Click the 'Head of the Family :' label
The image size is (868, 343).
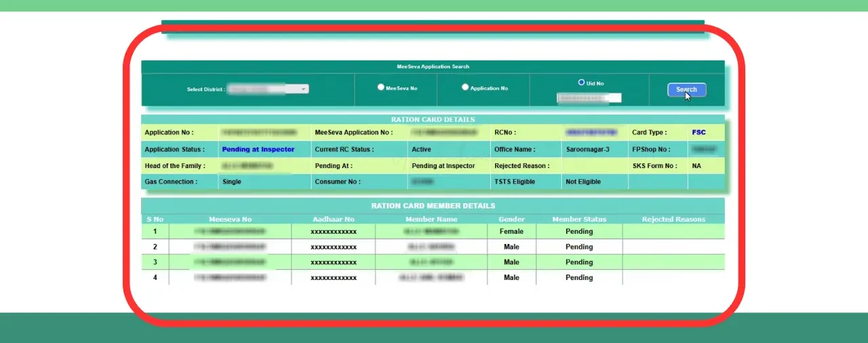pyautogui.click(x=175, y=165)
